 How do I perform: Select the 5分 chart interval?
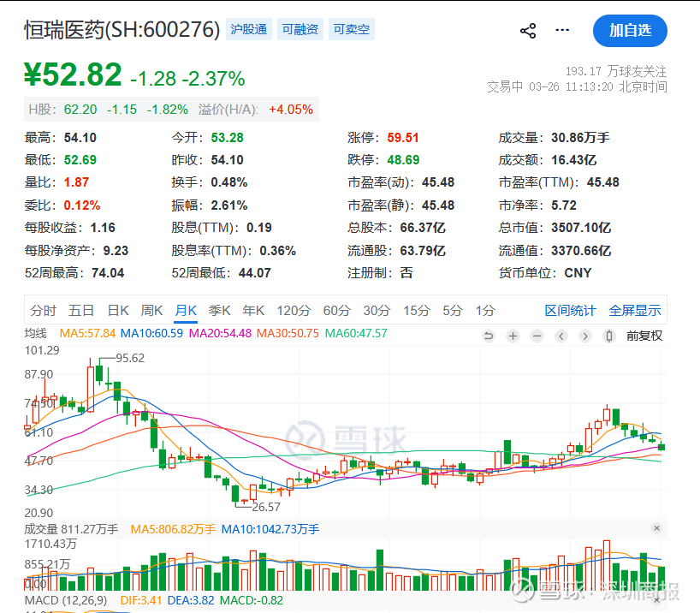pyautogui.click(x=454, y=310)
